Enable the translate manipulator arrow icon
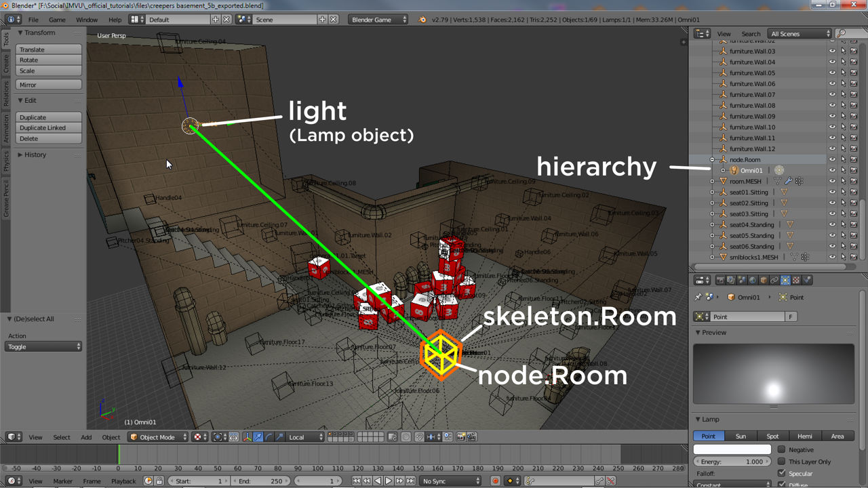Image resolution: width=868 pixels, height=488 pixels. pyautogui.click(x=258, y=436)
